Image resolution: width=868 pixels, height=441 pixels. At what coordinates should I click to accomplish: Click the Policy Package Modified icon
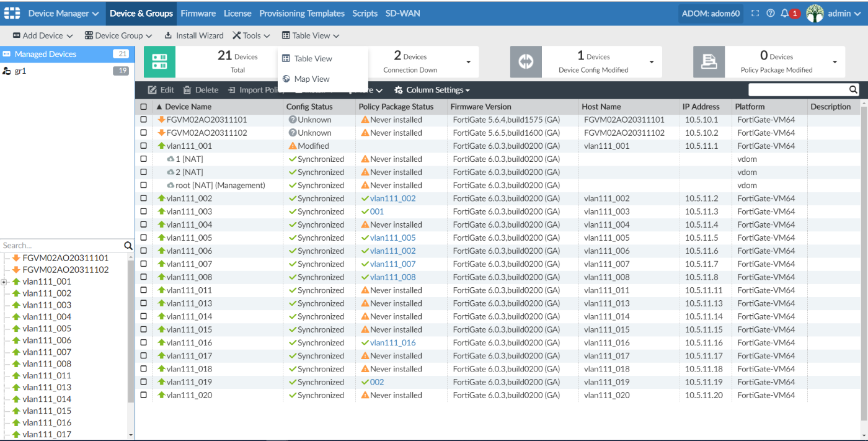(709, 62)
